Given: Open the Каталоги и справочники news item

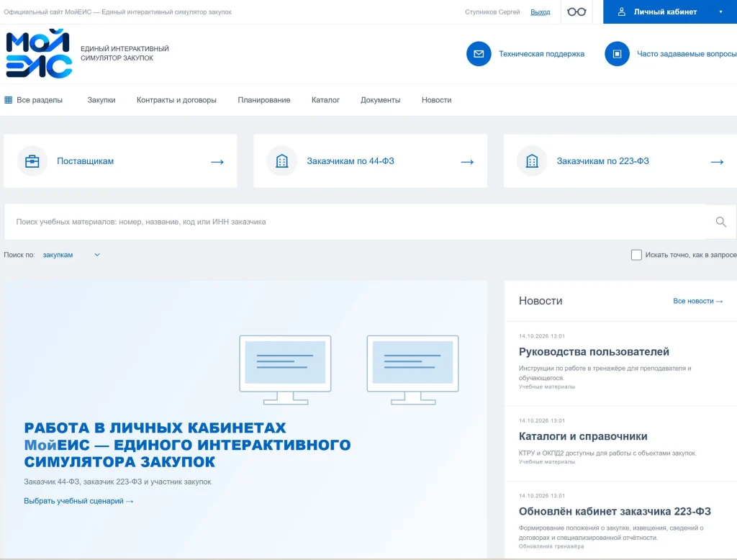Looking at the screenshot, I should 583,436.
